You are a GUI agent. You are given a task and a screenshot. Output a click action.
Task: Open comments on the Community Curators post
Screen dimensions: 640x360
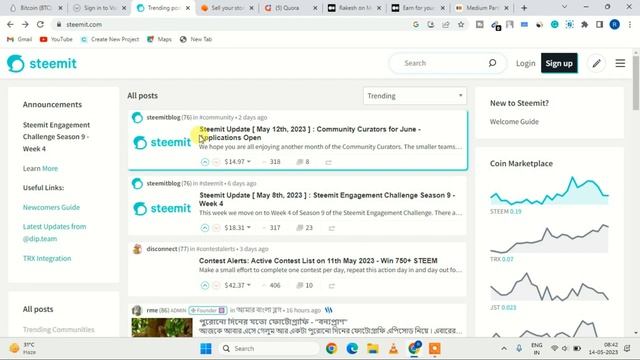[x=303, y=162]
